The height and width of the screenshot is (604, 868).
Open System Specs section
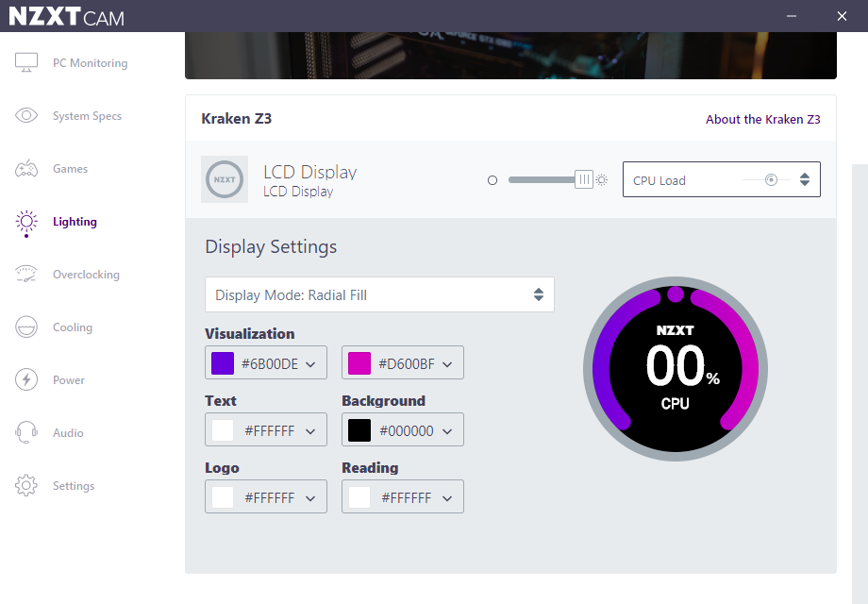tap(87, 116)
